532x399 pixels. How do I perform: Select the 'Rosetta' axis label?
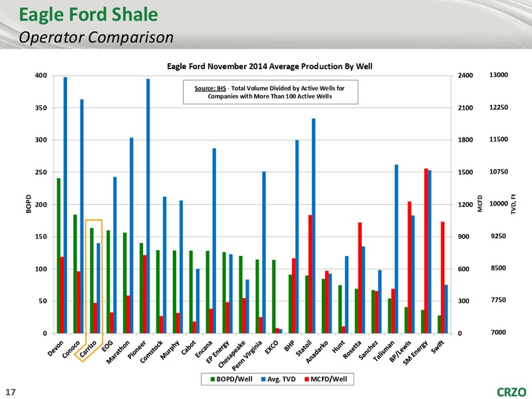coord(352,350)
